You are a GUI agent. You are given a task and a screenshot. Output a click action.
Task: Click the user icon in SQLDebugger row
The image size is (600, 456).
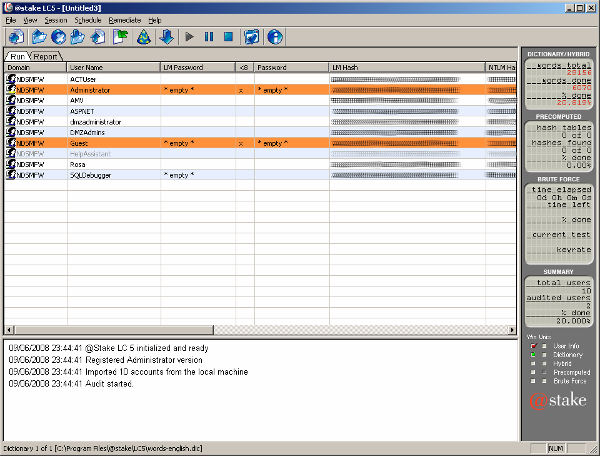click(11, 175)
